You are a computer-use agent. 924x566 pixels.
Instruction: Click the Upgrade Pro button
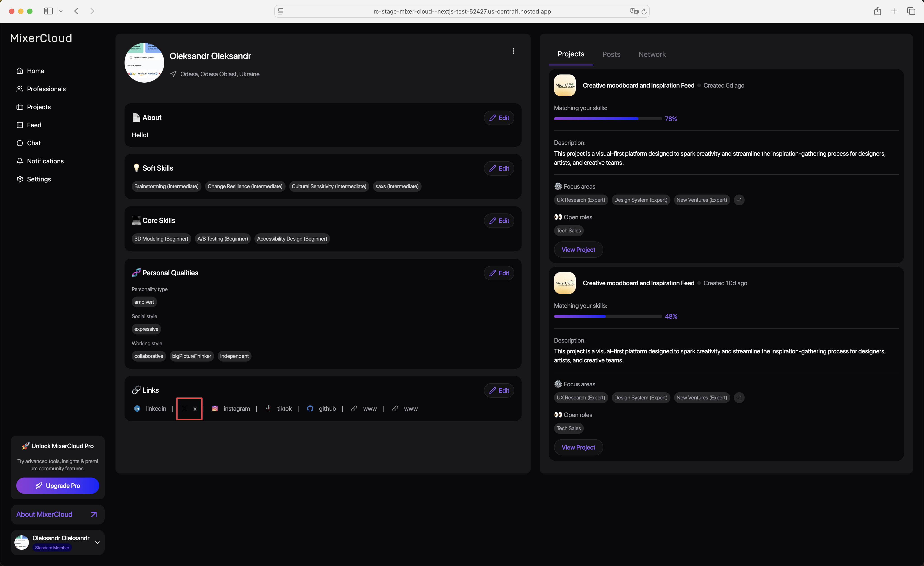[57, 485]
